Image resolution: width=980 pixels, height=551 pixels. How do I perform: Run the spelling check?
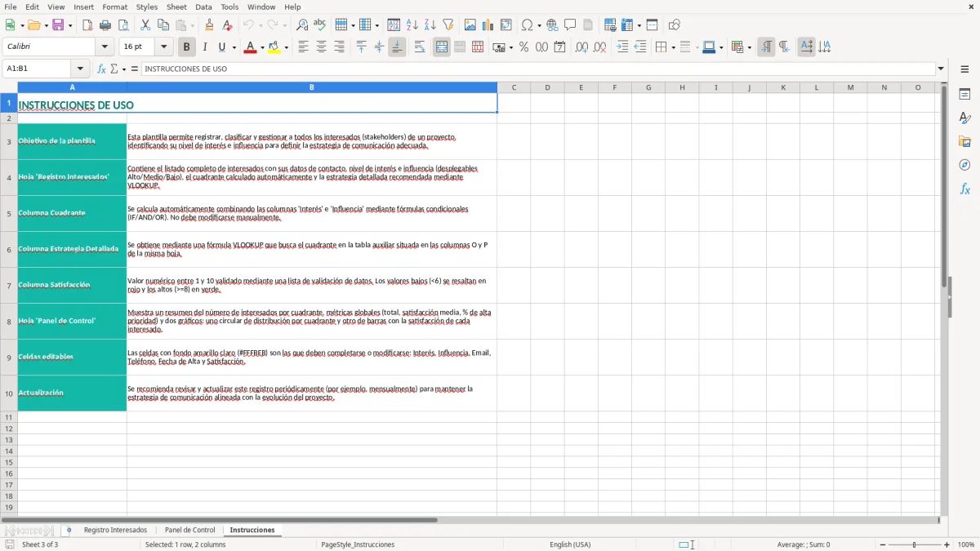pos(320,25)
